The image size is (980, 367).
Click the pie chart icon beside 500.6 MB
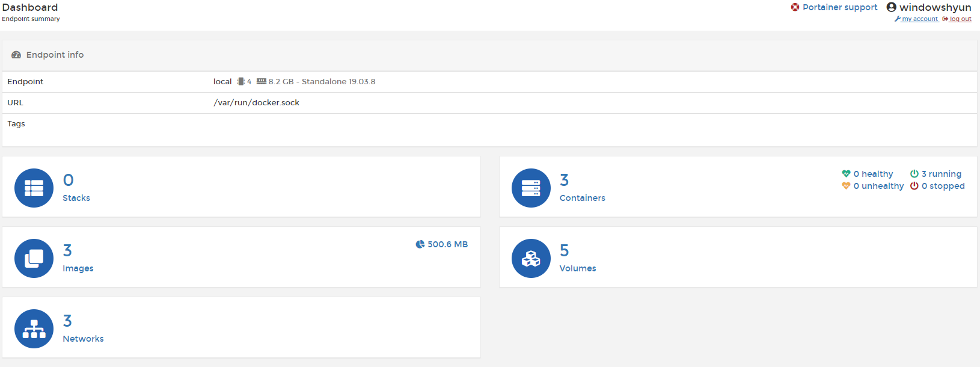[x=420, y=244]
